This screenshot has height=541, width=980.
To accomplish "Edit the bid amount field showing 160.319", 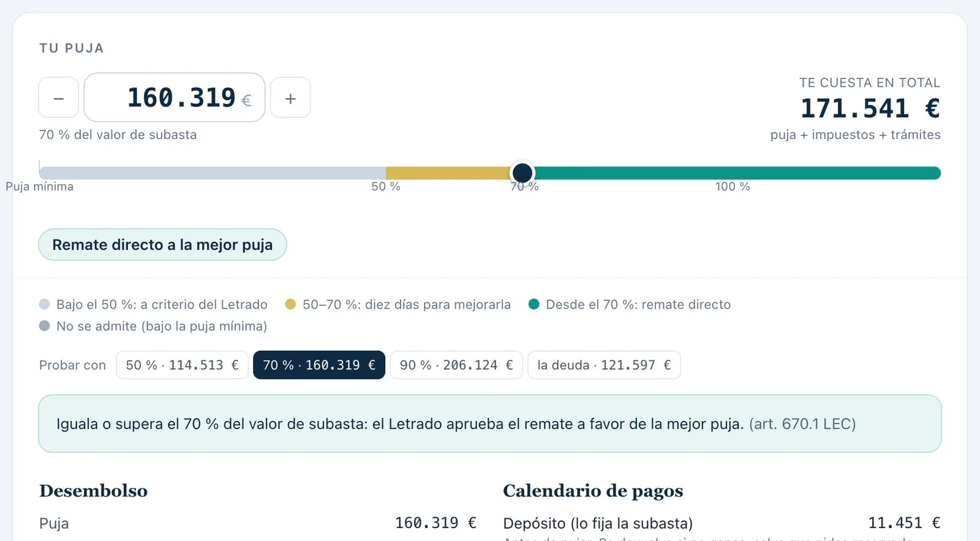I will click(x=175, y=97).
